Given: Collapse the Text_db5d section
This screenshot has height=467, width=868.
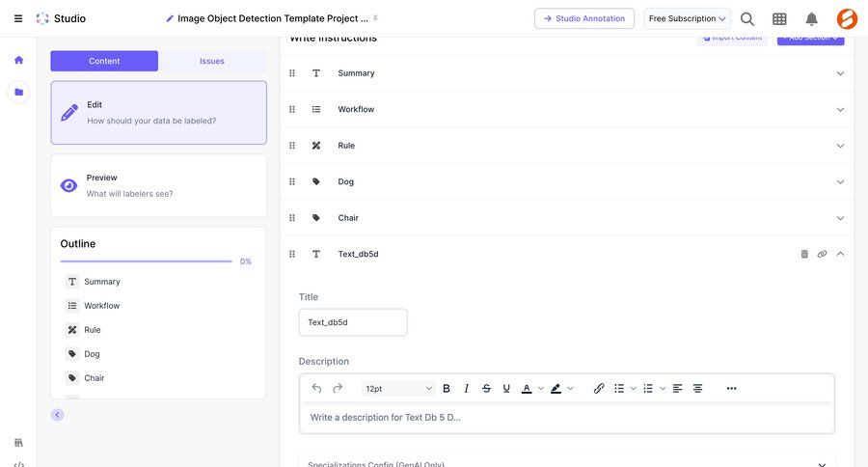Looking at the screenshot, I should tap(840, 254).
